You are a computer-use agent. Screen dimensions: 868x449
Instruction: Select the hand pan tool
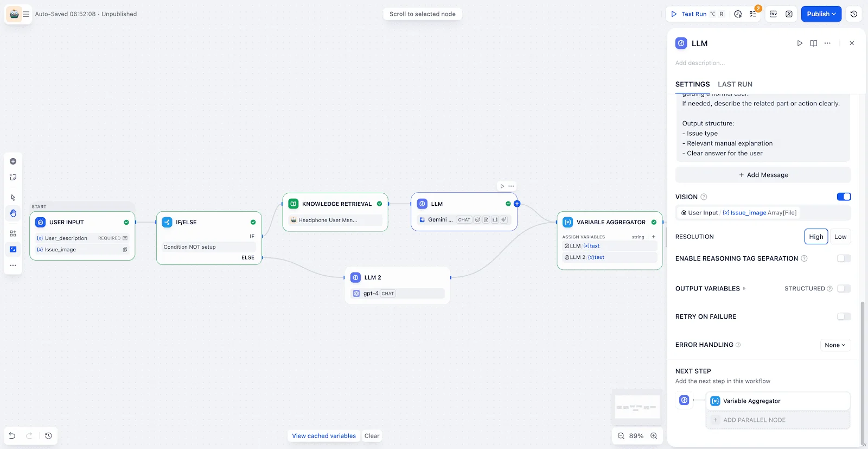click(x=13, y=213)
